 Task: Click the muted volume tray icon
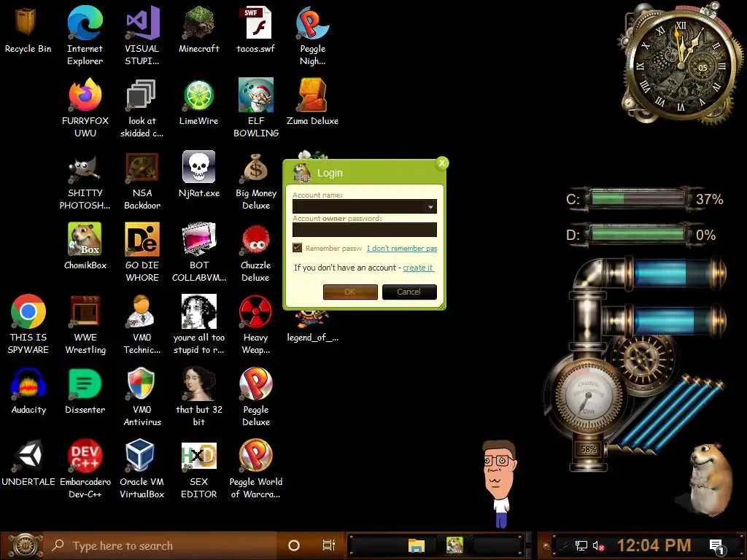[x=598, y=546]
